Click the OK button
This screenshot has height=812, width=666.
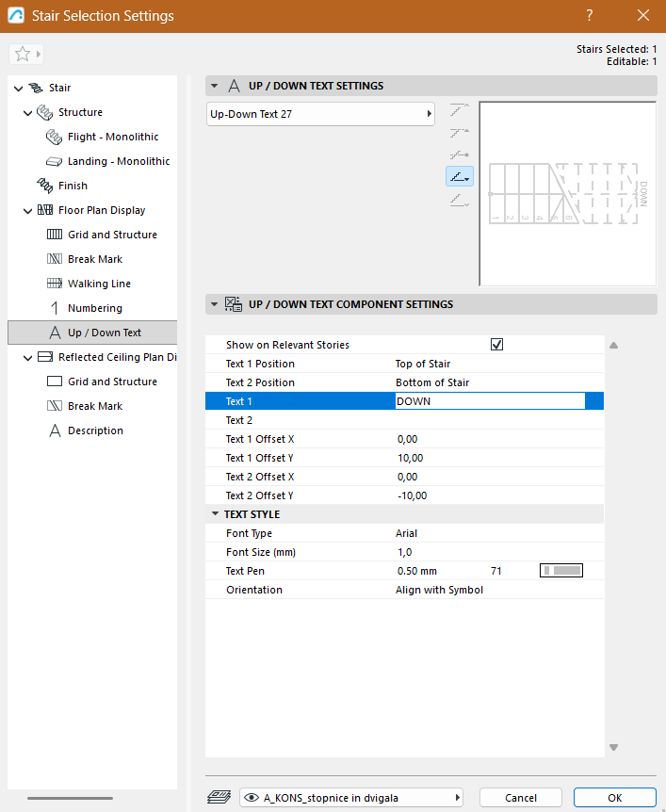[615, 798]
